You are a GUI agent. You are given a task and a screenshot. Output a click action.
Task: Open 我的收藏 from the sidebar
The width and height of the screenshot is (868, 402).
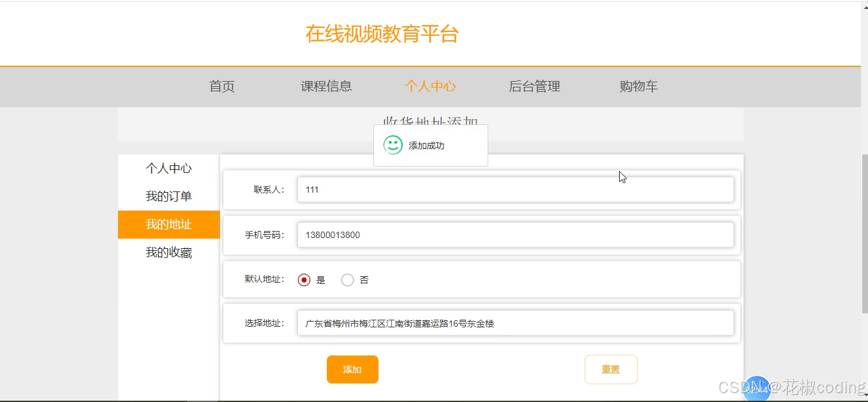coord(168,252)
